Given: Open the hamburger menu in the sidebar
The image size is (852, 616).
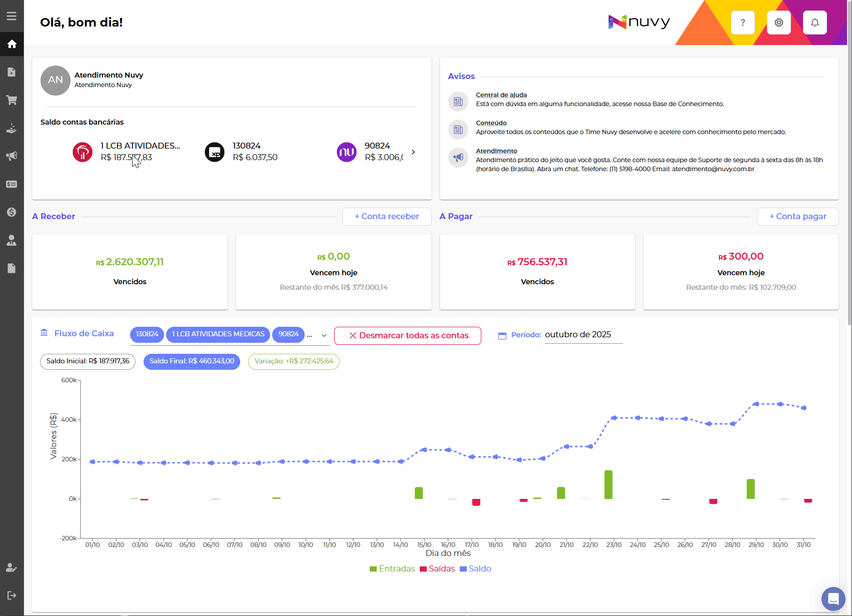Looking at the screenshot, I should click(12, 16).
